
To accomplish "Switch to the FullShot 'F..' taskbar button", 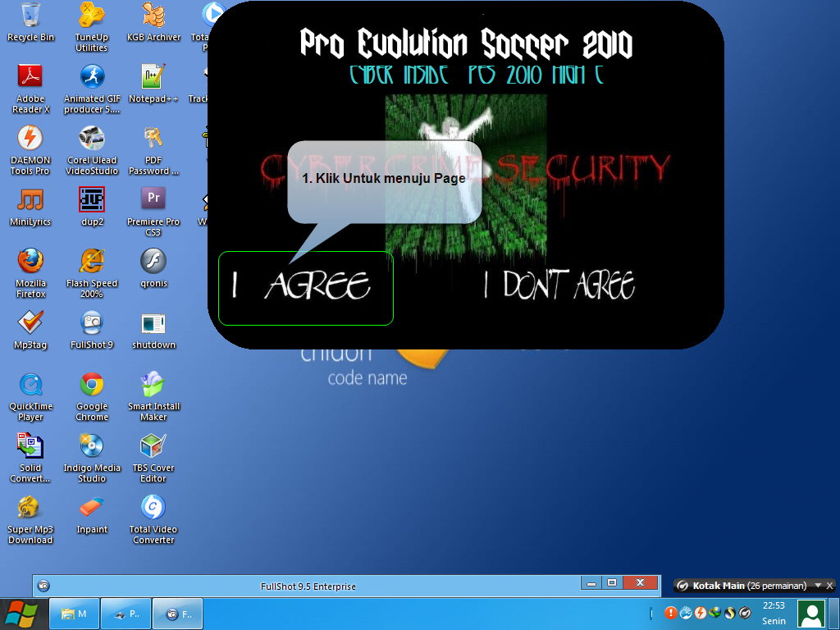I will click(177, 614).
